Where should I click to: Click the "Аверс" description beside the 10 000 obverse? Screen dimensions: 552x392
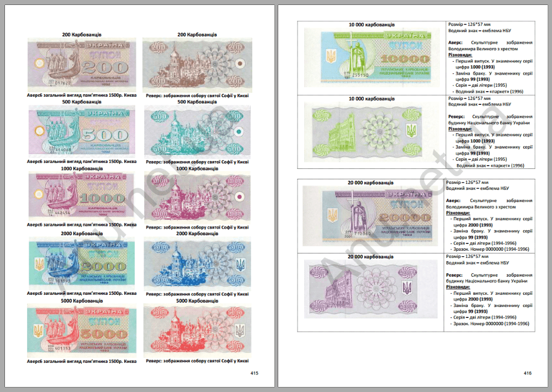[489, 46]
